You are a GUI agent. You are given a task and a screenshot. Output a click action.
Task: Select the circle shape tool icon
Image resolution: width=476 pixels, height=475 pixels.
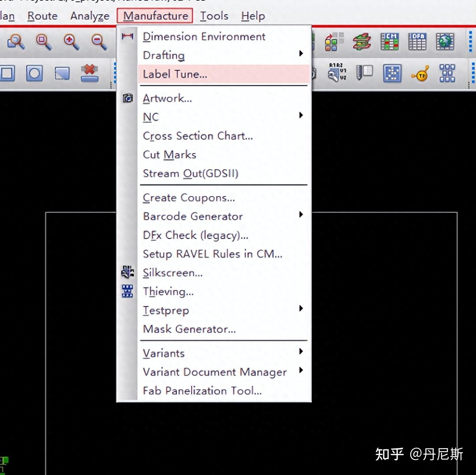click(34, 73)
